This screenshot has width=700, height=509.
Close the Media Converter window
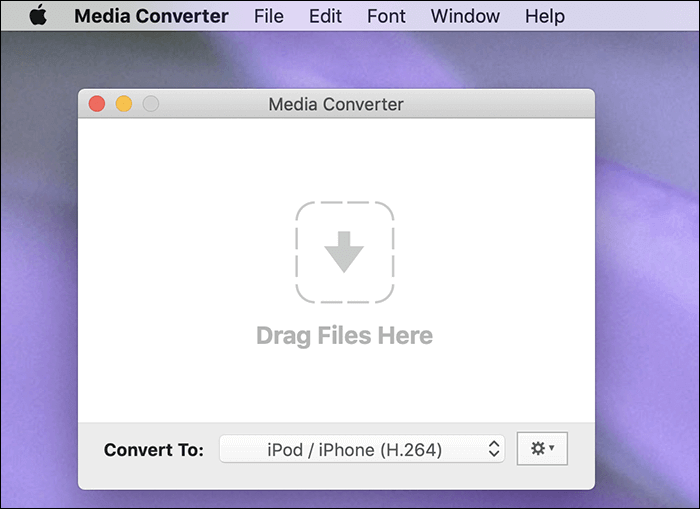[x=97, y=104]
